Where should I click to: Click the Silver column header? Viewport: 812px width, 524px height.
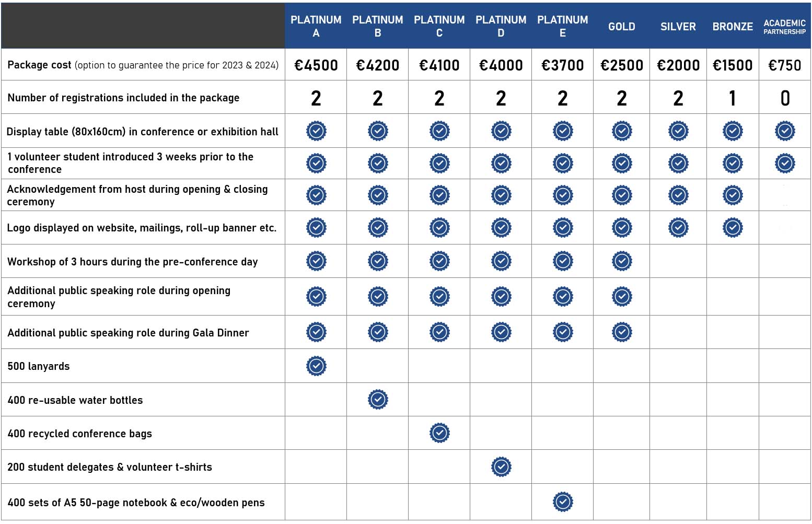click(x=678, y=27)
